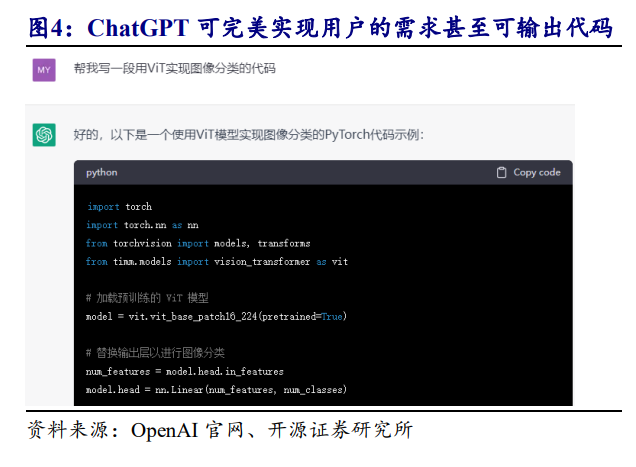This screenshot has width=636, height=467.
Task: Click the model.head nn.Linear line
Action: click(216, 390)
